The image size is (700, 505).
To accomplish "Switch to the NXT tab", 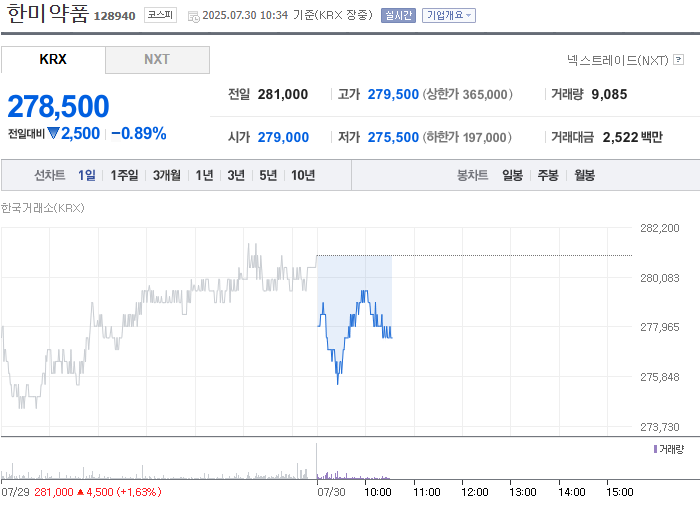I will click(157, 59).
